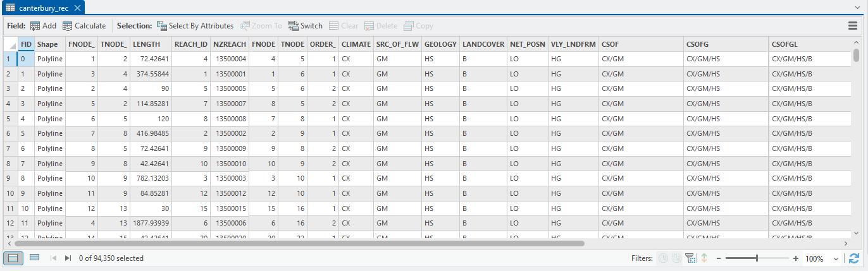Open the Calculate field tool
868x271 pixels.
[84, 26]
